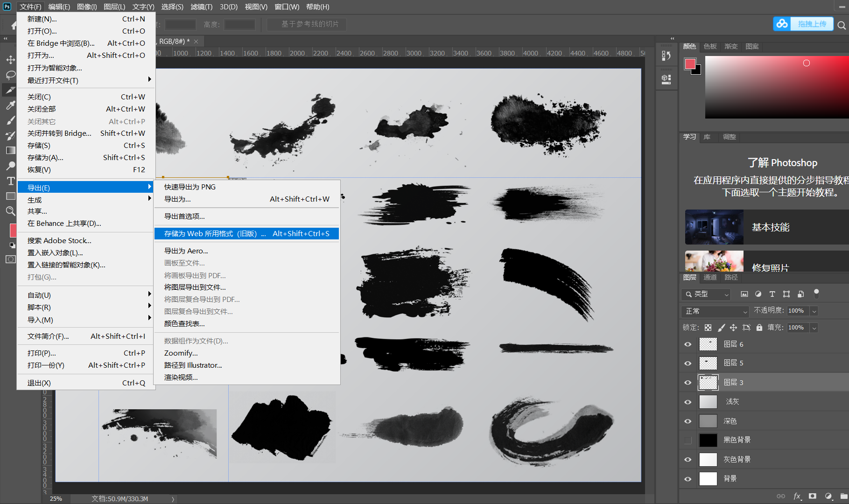The image size is (849, 504).
Task: Open the 类型 layer filter dropdown
Action: point(706,294)
